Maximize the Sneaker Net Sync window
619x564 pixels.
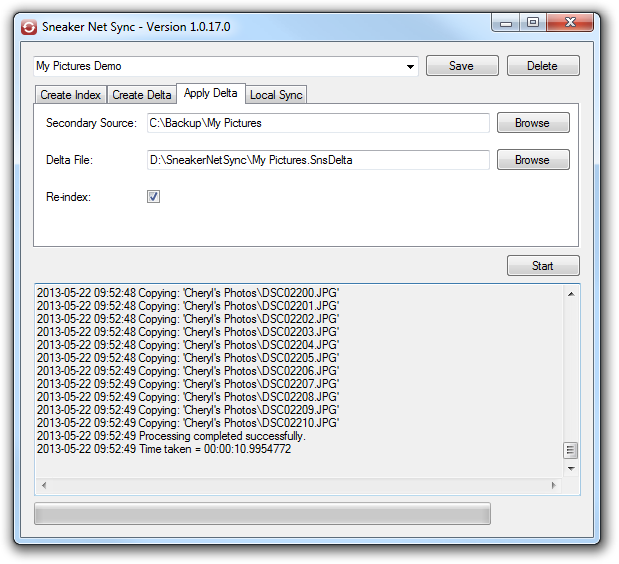533,22
